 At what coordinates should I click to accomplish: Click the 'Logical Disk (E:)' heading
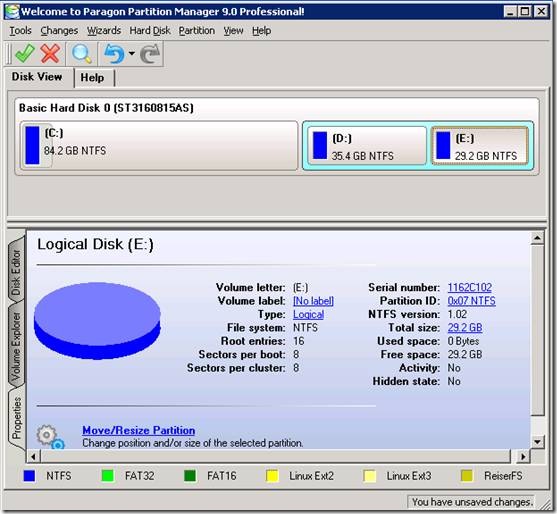(96, 245)
